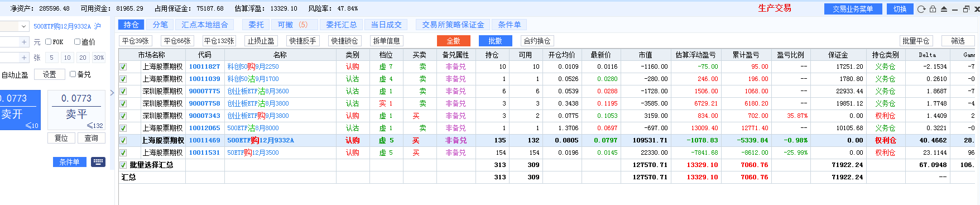Click the 复位 button

point(61,138)
